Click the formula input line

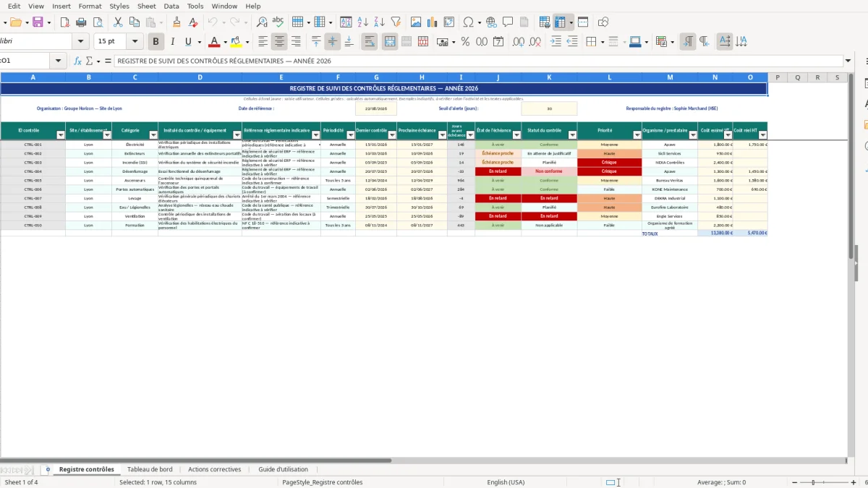click(x=477, y=61)
